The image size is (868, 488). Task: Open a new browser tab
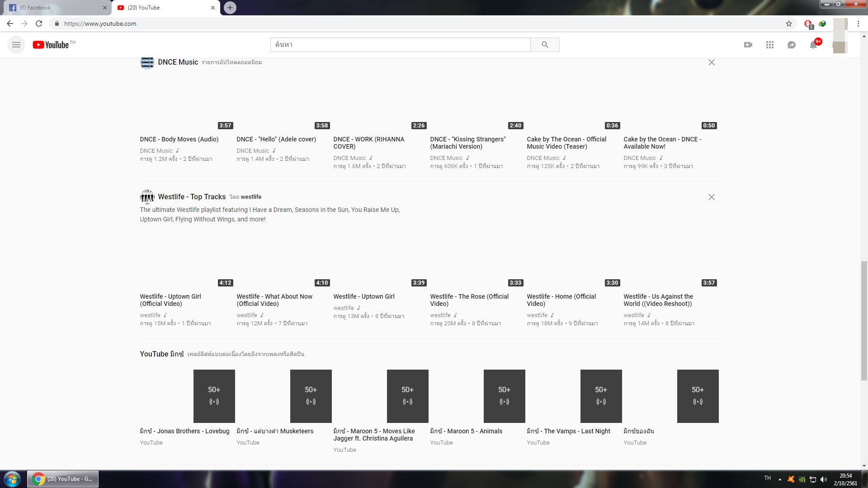coord(230,8)
